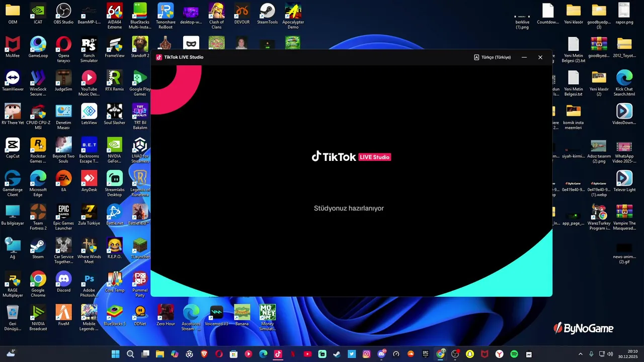Viewport: 644px width, 362px height.
Task: Launch GameLoop desktop icon
Action: [x=38, y=47]
